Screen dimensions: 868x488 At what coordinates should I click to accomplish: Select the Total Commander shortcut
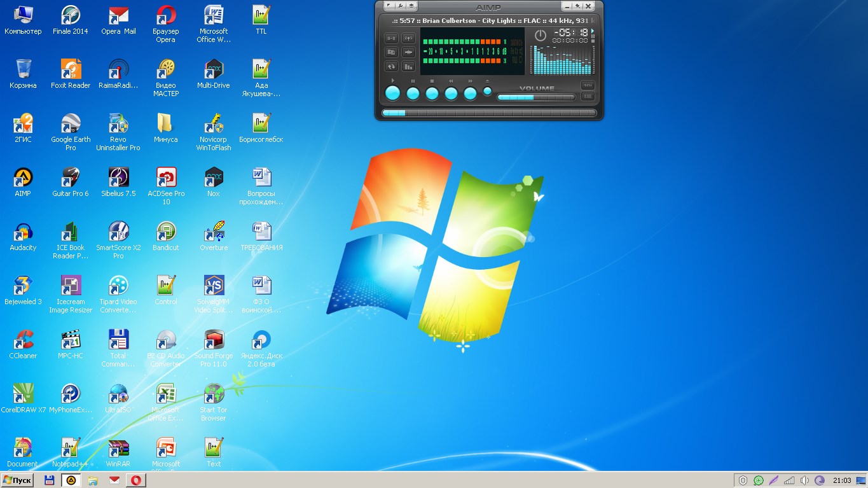point(118,349)
